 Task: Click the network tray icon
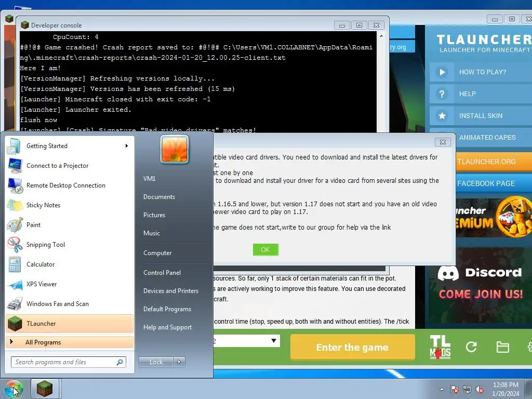click(467, 389)
